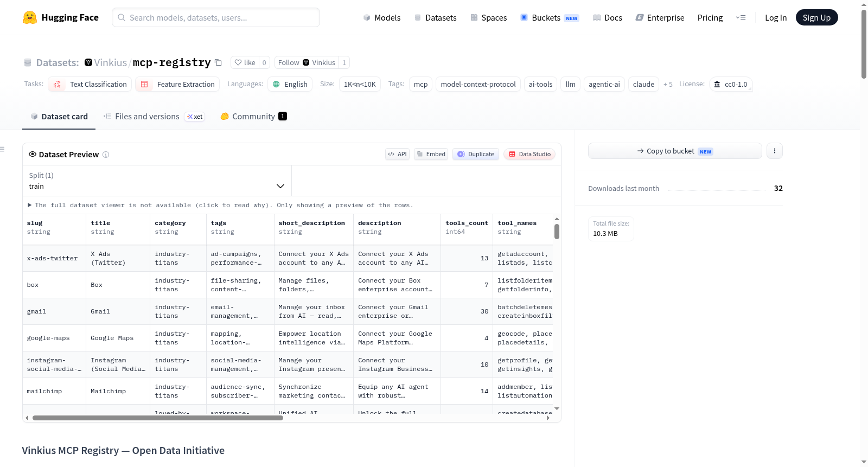
Task: Focus the search models, datasets, users field
Action: tap(216, 17)
